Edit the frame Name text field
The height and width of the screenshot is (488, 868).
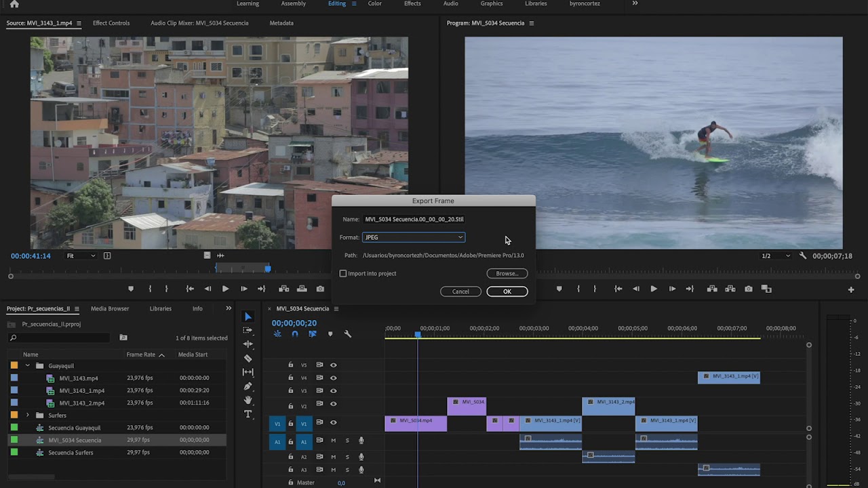(414, 219)
